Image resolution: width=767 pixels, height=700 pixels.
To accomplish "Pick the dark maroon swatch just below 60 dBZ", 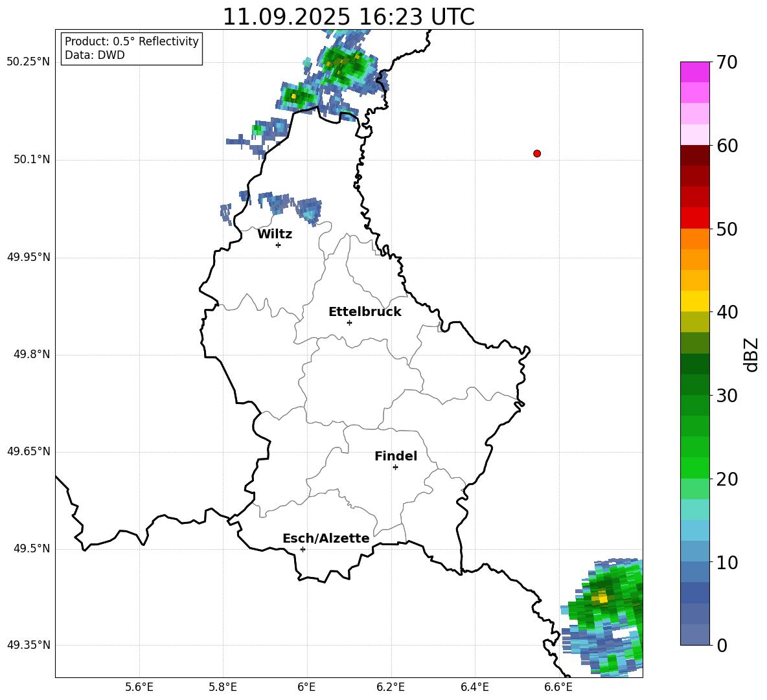I will 695,155.
